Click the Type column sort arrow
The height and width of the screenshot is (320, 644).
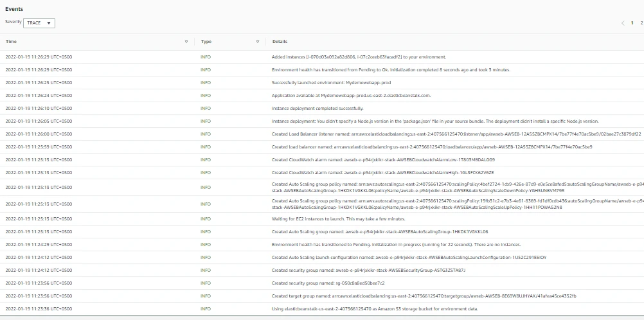click(257, 42)
